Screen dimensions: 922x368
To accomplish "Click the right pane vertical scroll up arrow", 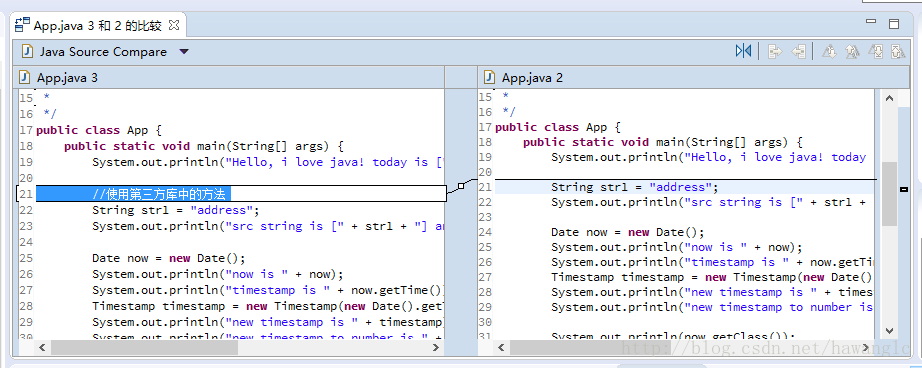I will 889,99.
